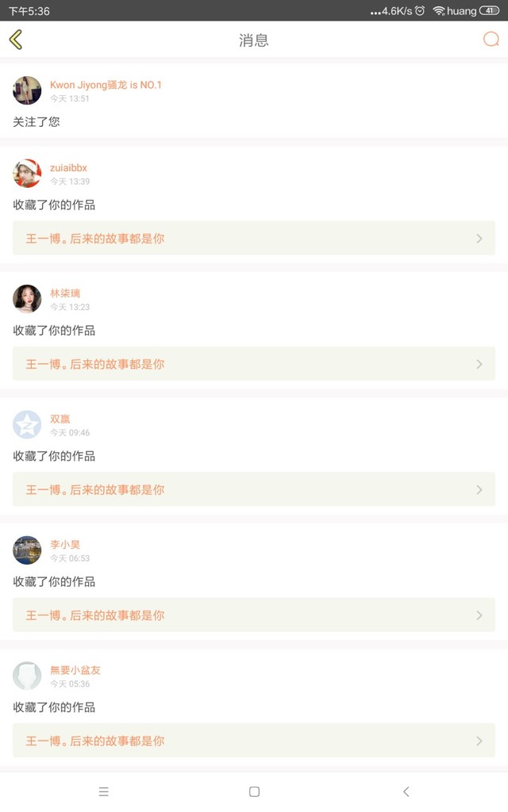The image size is (508, 812).
Task: Tap the Android recent apps menu icon
Action: coord(103,791)
